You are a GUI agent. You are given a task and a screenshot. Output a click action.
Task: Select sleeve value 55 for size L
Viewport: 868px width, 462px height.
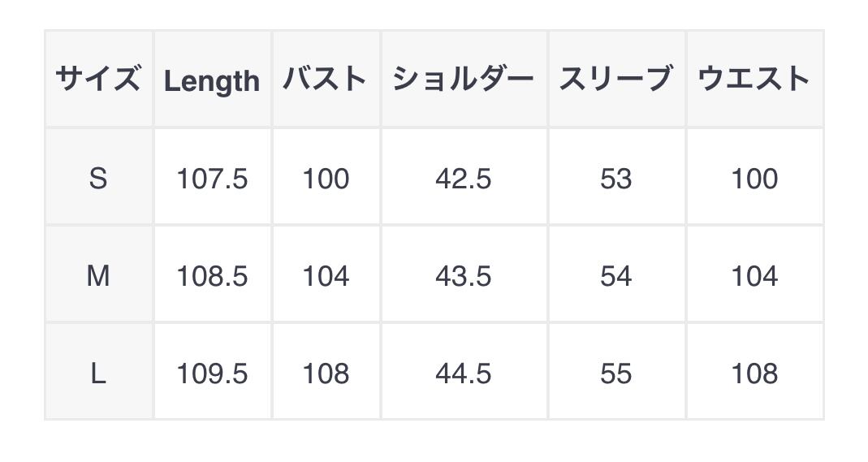(x=616, y=373)
